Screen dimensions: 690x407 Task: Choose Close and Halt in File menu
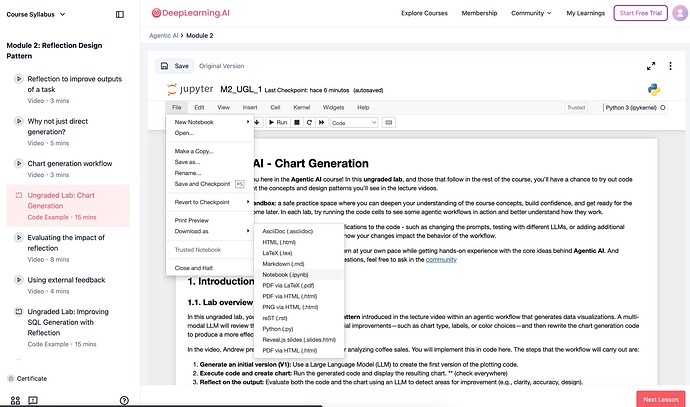(x=210, y=268)
